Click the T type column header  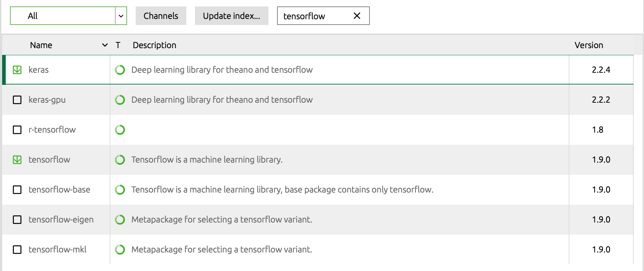(x=118, y=45)
